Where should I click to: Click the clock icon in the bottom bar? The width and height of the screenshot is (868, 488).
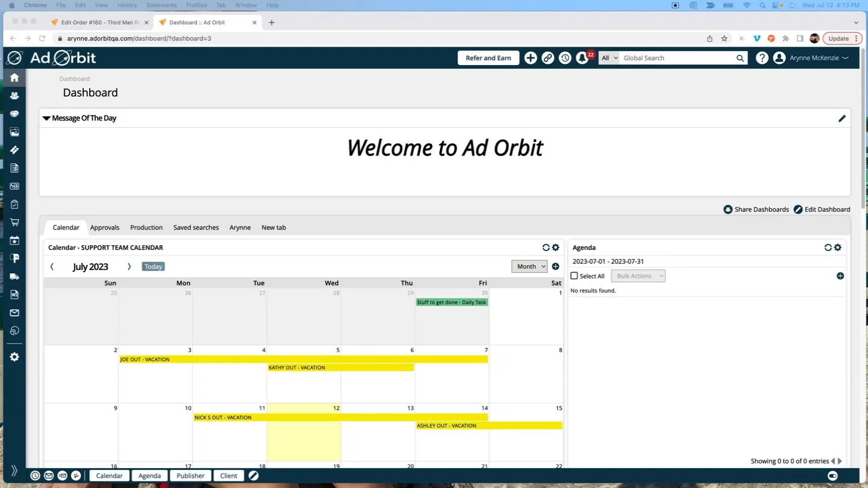pyautogui.click(x=36, y=476)
